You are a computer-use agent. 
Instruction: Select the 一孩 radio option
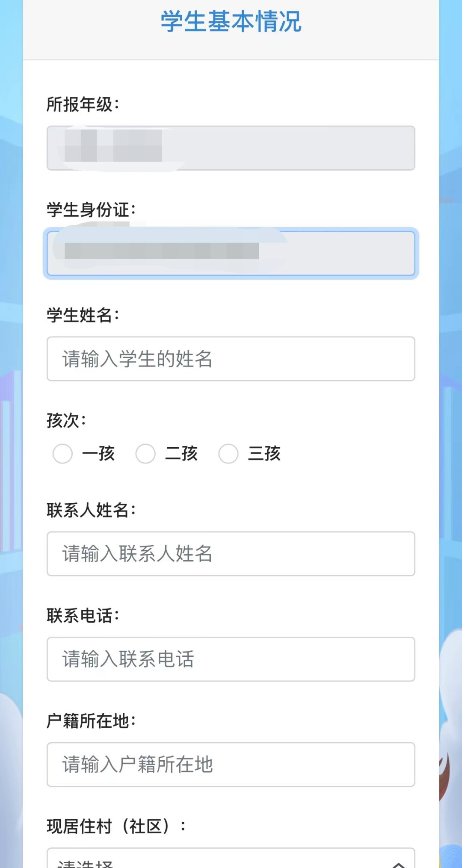tap(63, 454)
